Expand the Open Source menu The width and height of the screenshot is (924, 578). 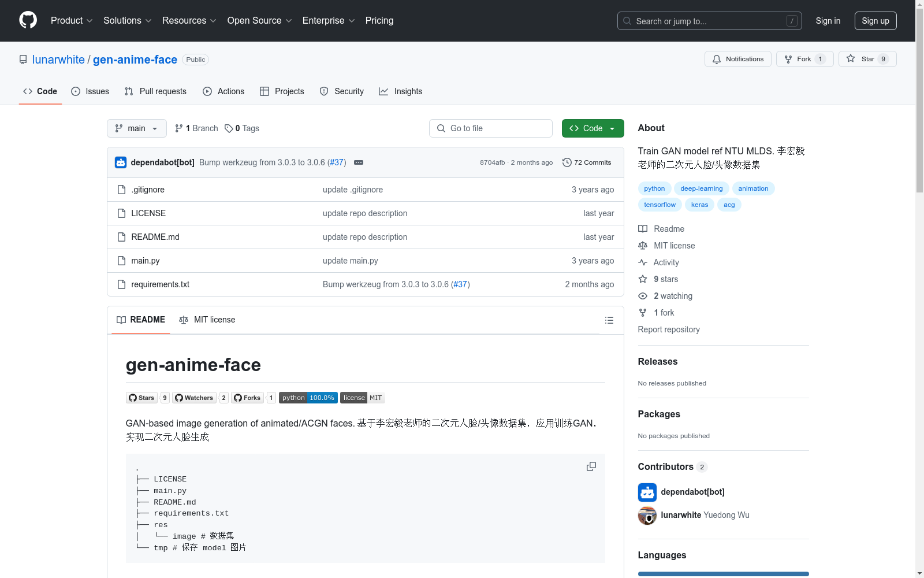tap(260, 20)
